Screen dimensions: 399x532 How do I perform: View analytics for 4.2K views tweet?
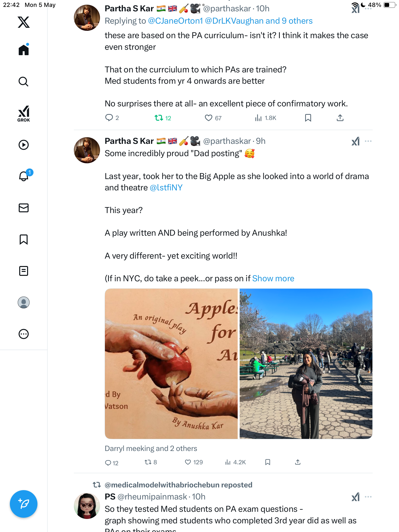(x=235, y=462)
